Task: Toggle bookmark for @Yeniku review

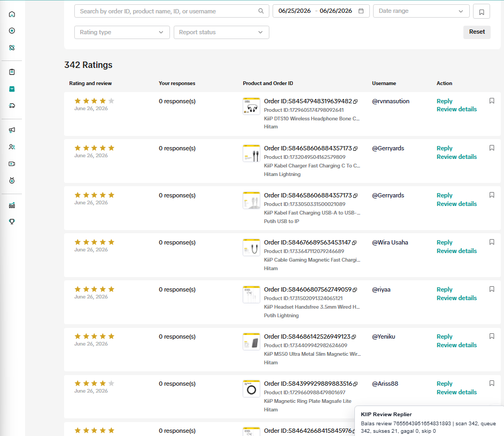Action: [492, 336]
